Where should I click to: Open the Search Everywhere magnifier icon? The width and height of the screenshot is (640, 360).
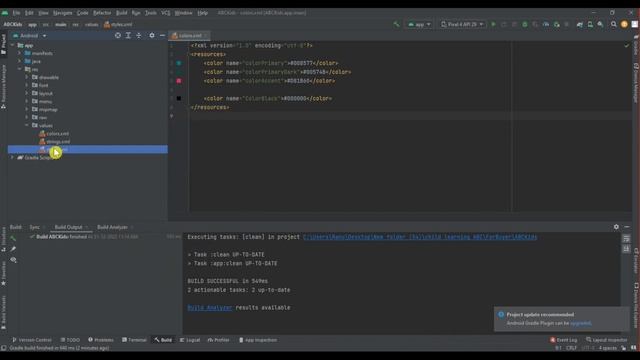[x=613, y=24]
